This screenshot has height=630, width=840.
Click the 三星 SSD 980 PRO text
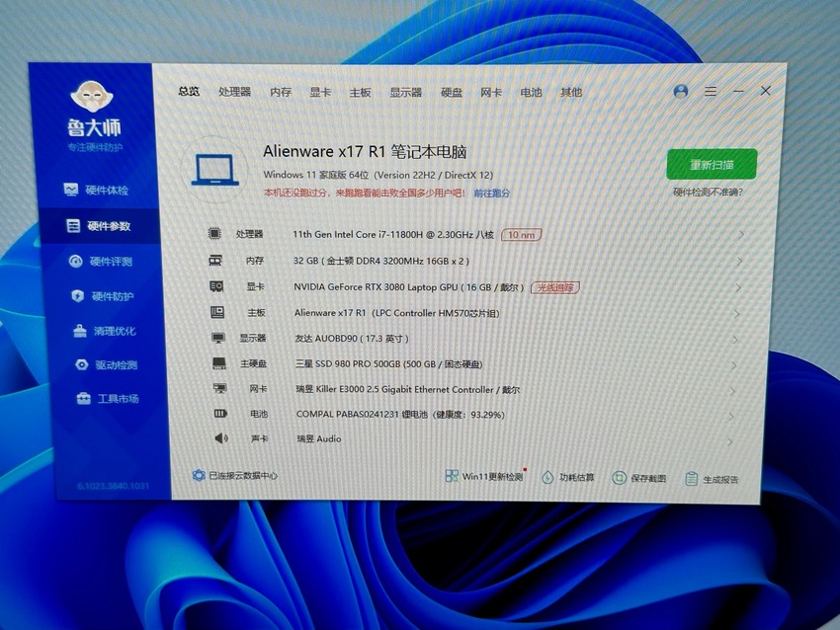coord(389,364)
